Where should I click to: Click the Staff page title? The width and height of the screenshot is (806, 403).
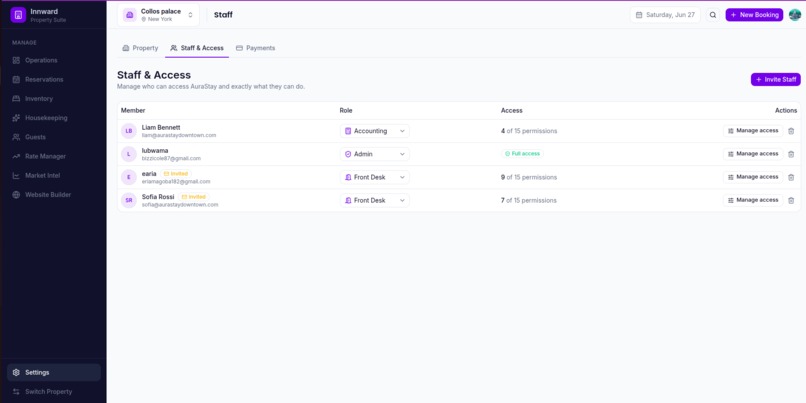[x=223, y=15]
